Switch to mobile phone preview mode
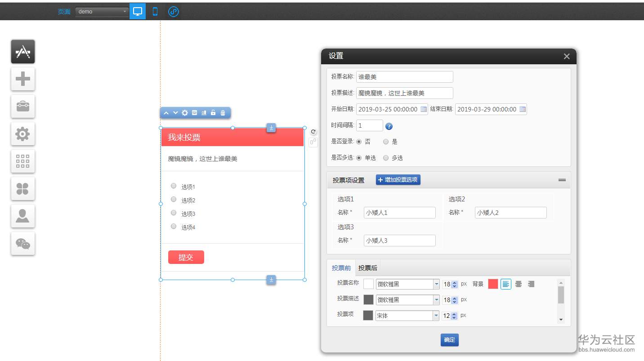 (155, 12)
